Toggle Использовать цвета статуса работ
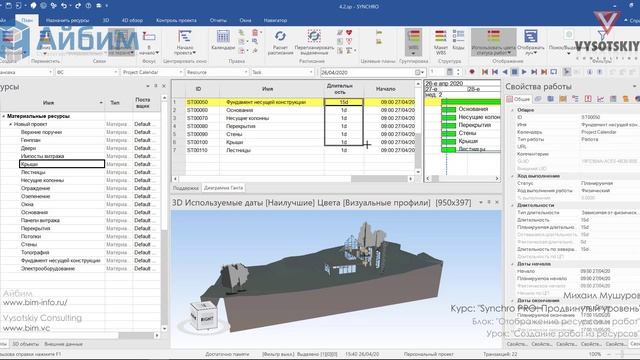 [x=493, y=42]
